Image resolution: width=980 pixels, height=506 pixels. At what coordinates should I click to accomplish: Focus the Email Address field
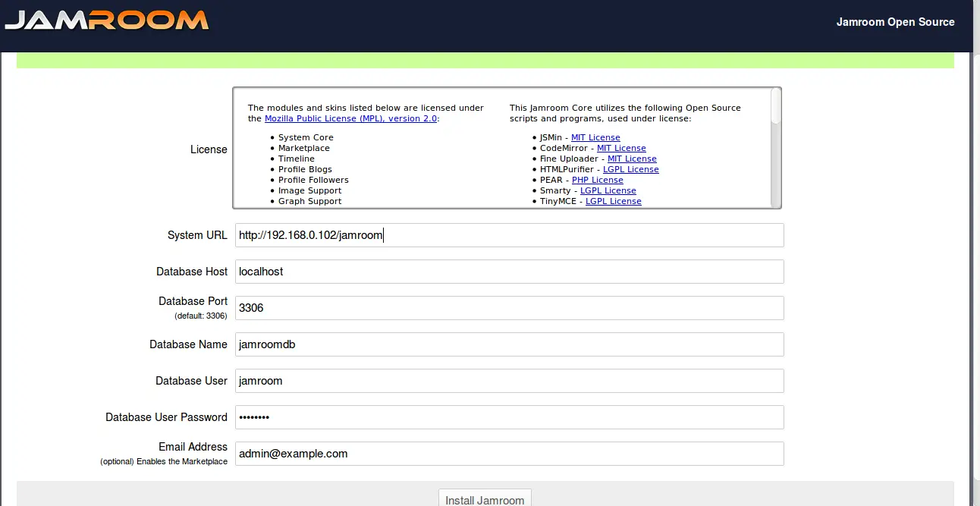[510, 454]
